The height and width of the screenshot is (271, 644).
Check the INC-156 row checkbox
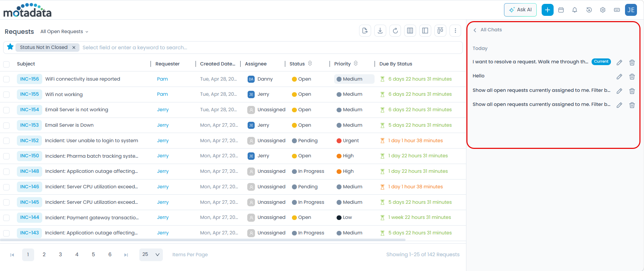click(x=6, y=79)
